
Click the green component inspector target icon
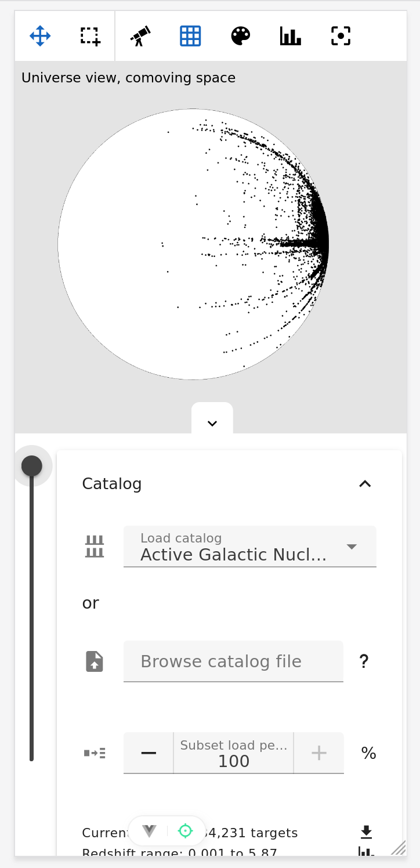click(x=185, y=831)
